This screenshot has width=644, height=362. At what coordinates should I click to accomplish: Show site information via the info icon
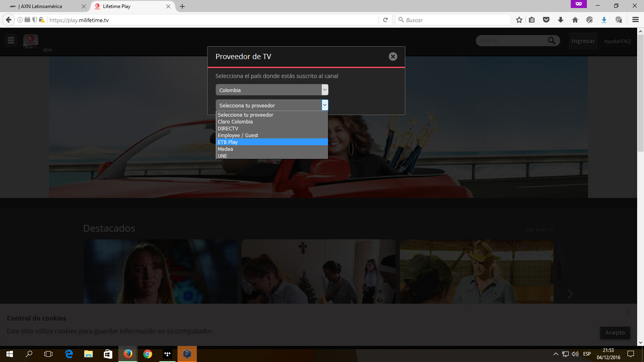[20, 20]
